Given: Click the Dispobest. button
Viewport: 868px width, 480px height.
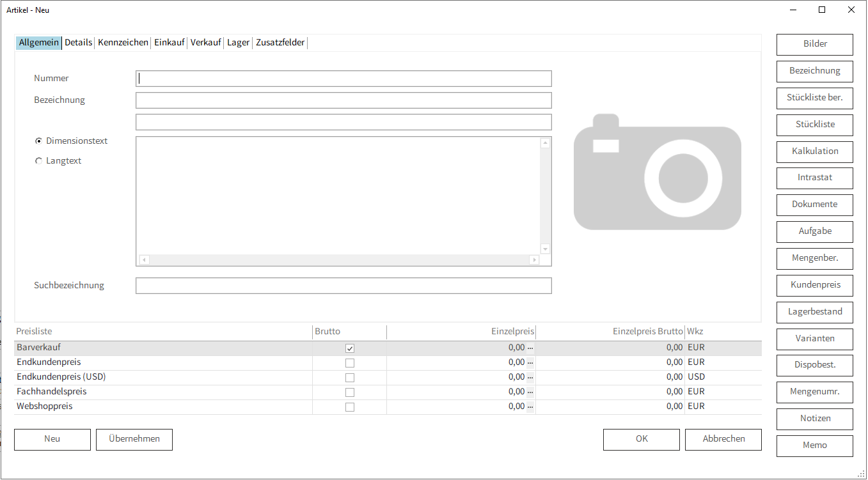Looking at the screenshot, I should 815,365.
